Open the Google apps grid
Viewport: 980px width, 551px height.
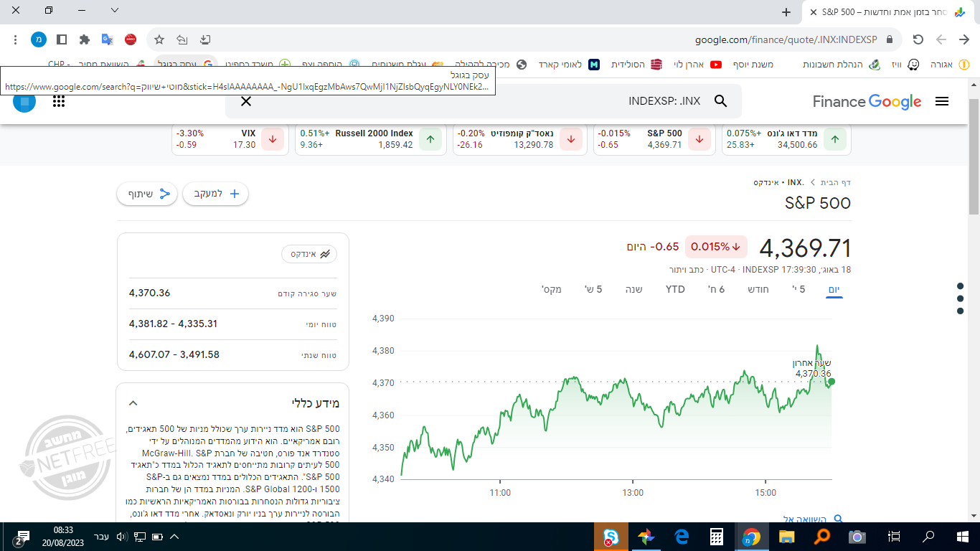tap(59, 101)
